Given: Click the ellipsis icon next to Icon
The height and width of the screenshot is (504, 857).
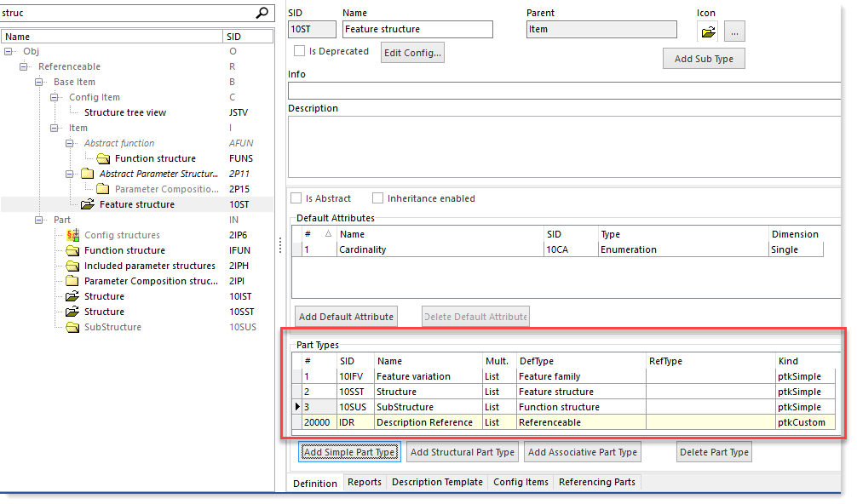Looking at the screenshot, I should pos(733,29).
